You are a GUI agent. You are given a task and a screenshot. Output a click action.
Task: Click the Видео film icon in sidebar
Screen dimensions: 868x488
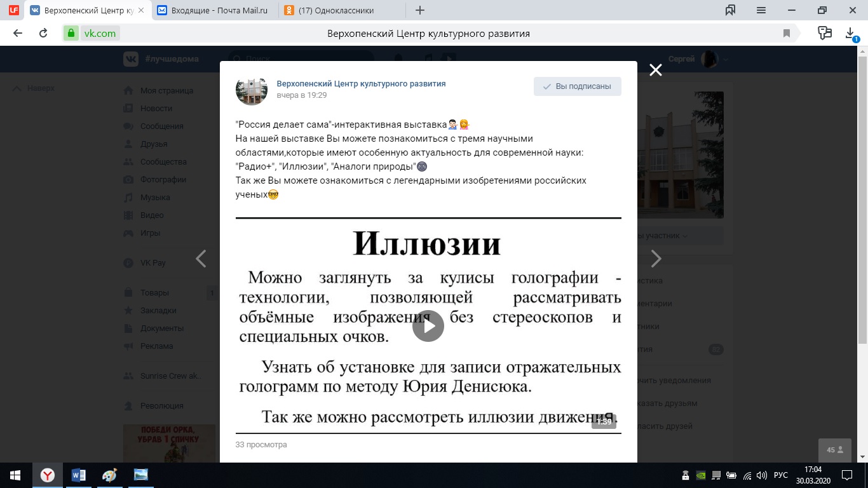[128, 215]
